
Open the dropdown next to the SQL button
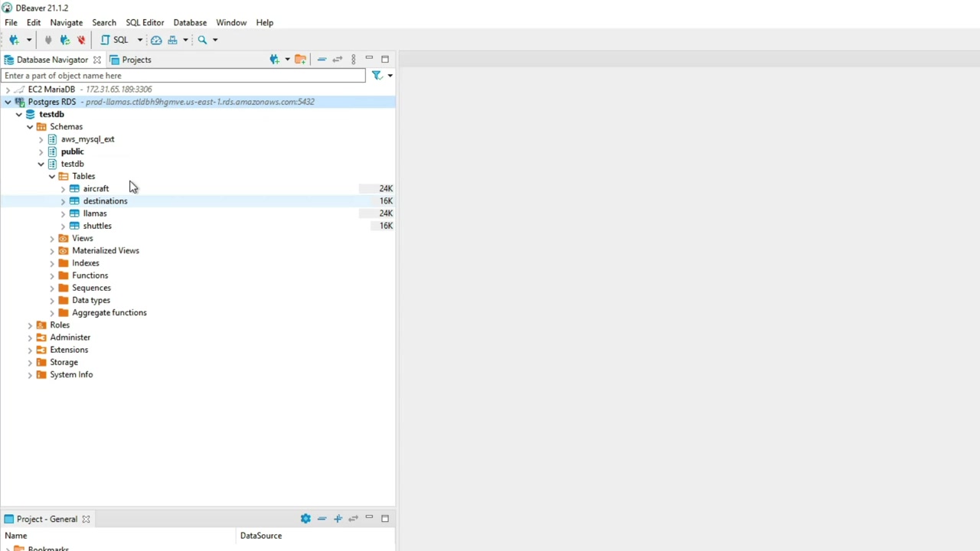139,40
